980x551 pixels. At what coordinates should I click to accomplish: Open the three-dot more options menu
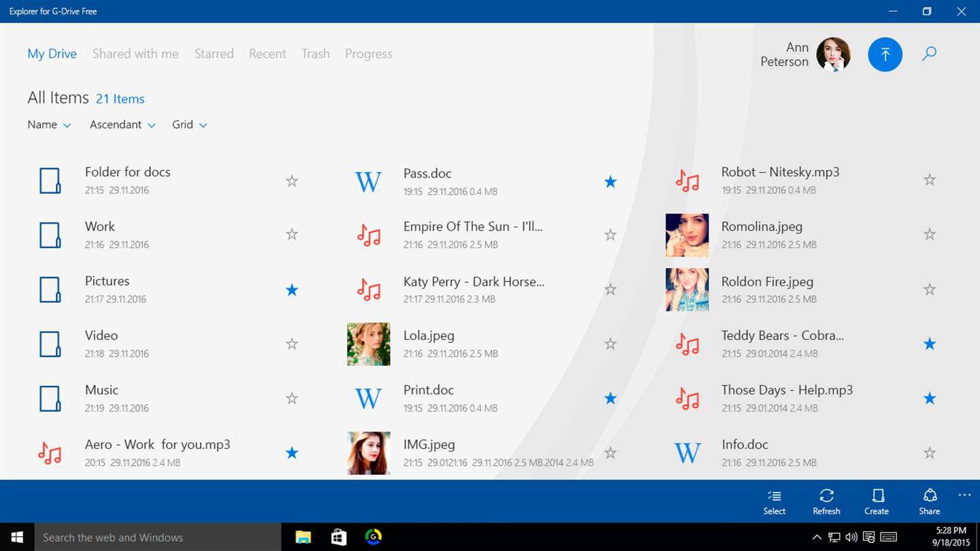point(964,495)
